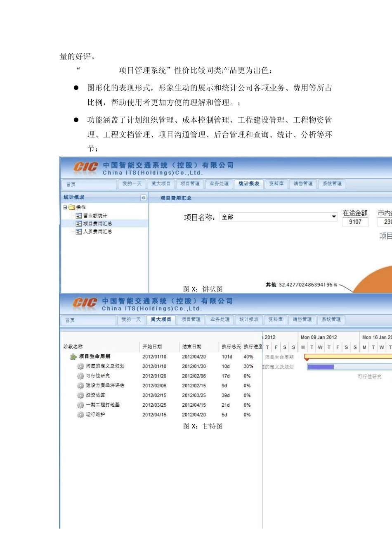Collapse the 统计报表 side panel with the double-arrow
392x555 pixels.
[144, 198]
